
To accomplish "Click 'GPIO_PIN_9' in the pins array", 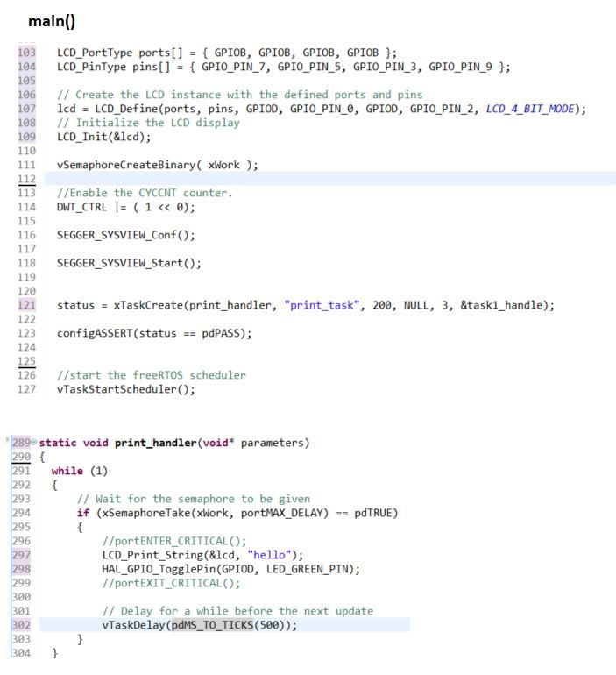I will 460,67.
